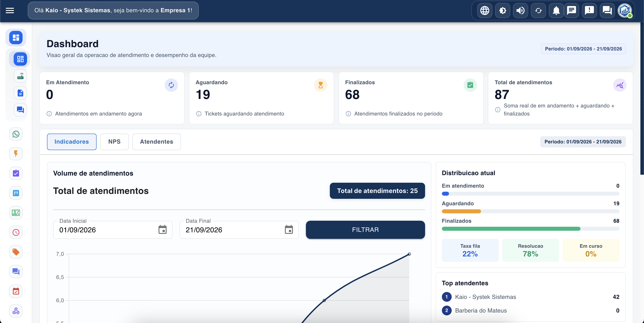Click the Em Atendimento refresh icon

[x=171, y=85]
